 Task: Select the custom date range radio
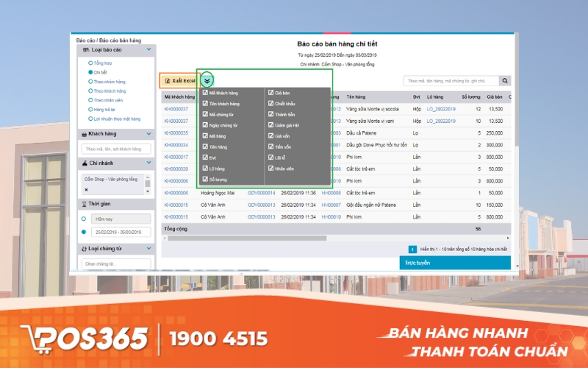tap(84, 232)
